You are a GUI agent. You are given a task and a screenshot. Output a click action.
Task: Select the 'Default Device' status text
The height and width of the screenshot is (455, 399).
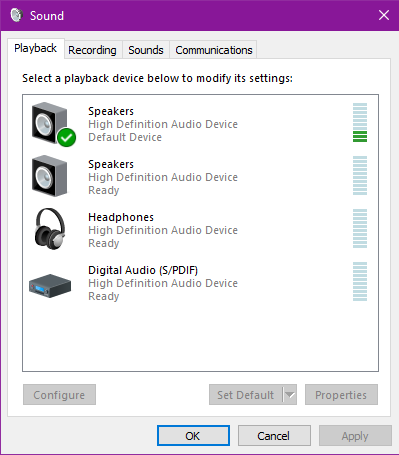(x=125, y=137)
